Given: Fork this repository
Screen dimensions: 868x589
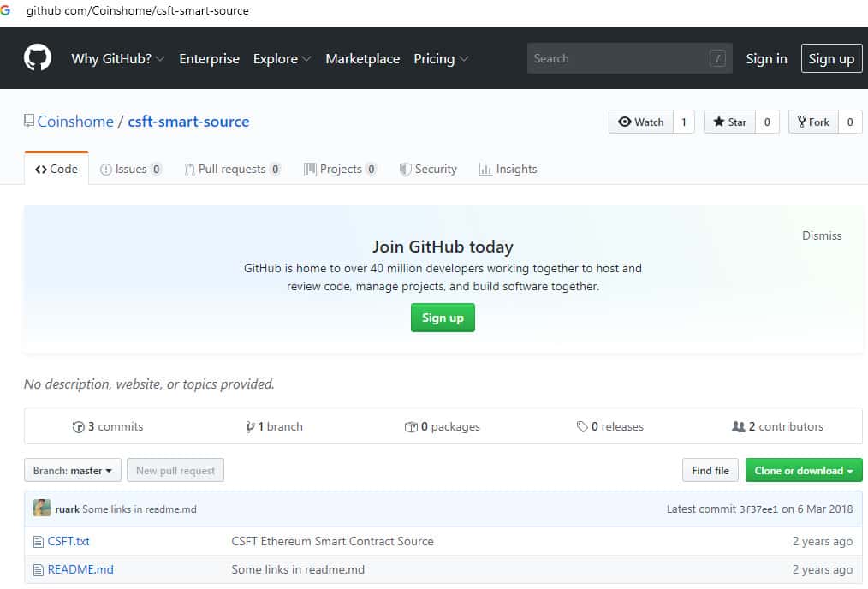Looking at the screenshot, I should tap(813, 122).
